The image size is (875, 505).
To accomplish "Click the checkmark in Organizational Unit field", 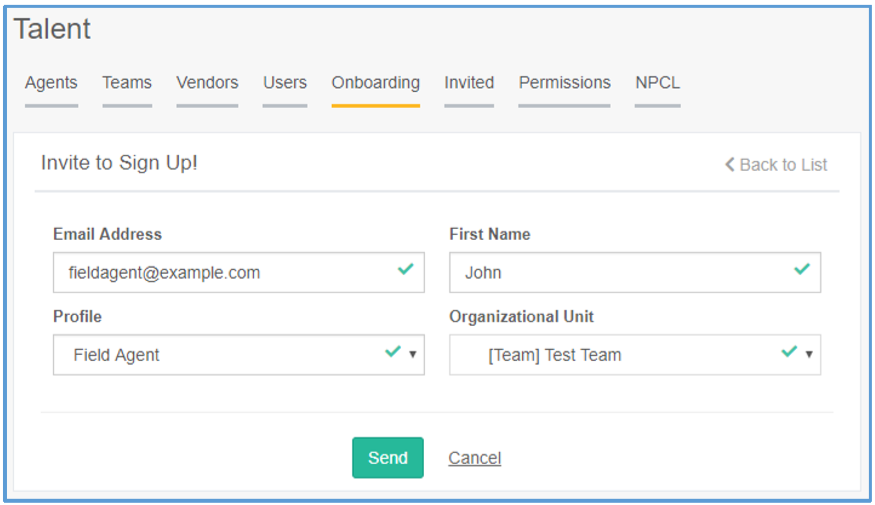I will (789, 352).
